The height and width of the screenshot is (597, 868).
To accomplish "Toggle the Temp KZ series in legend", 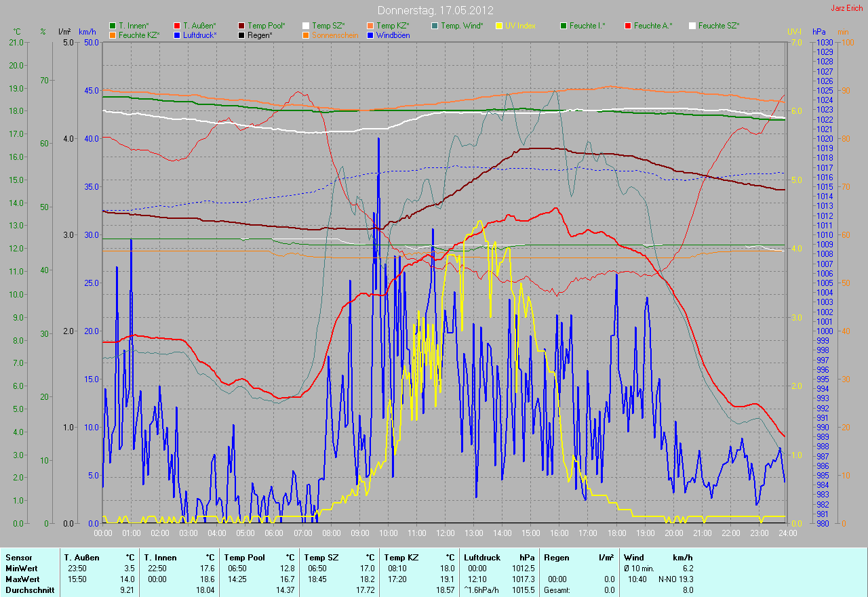I will click(392, 26).
